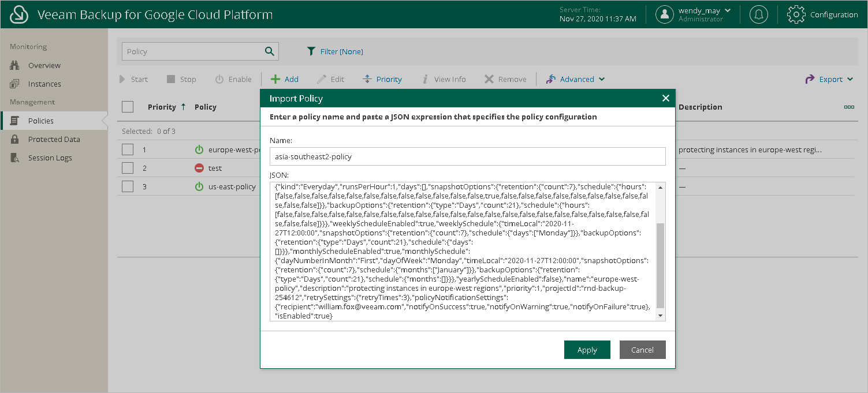Click the Enable power toolbar button

(x=233, y=79)
